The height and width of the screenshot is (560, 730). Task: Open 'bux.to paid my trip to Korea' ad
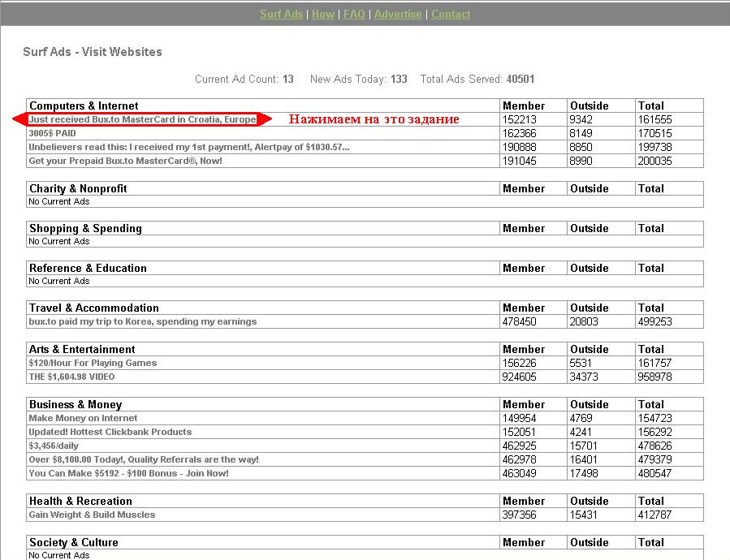coord(142,321)
